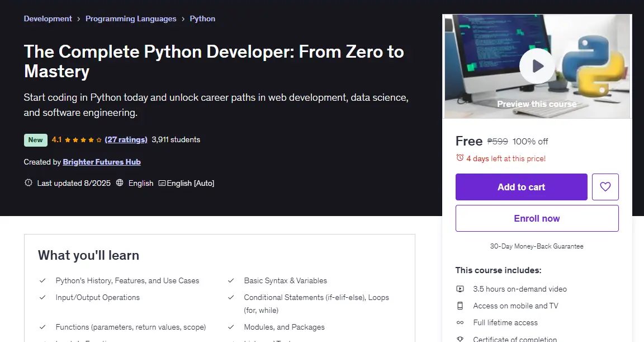Click 'Input/Output Operations' item
This screenshot has height=342, width=644.
tap(98, 297)
